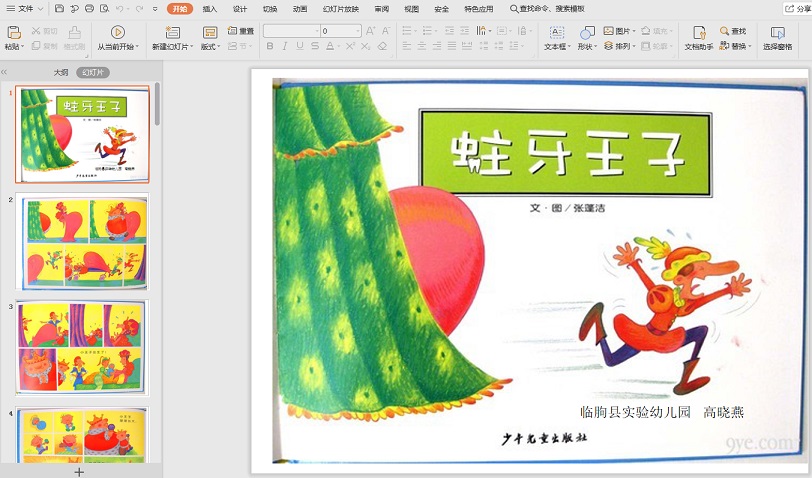Select slide 2 thumbnail
Screen dimensions: 812x478
click(x=82, y=241)
